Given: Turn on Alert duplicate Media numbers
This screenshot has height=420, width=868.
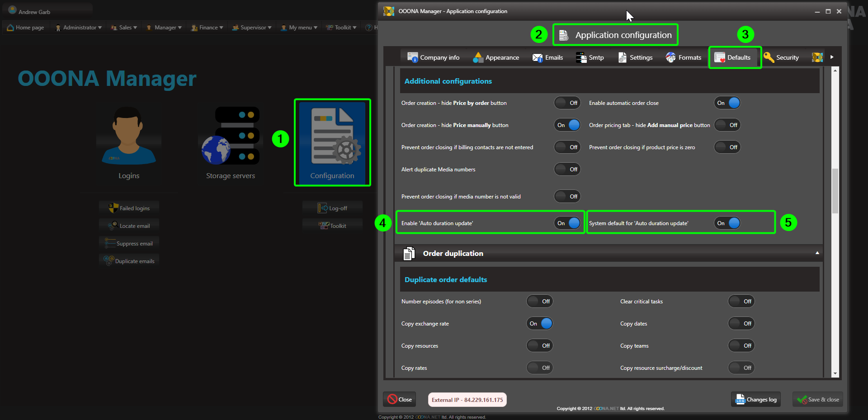Looking at the screenshot, I should click(567, 170).
